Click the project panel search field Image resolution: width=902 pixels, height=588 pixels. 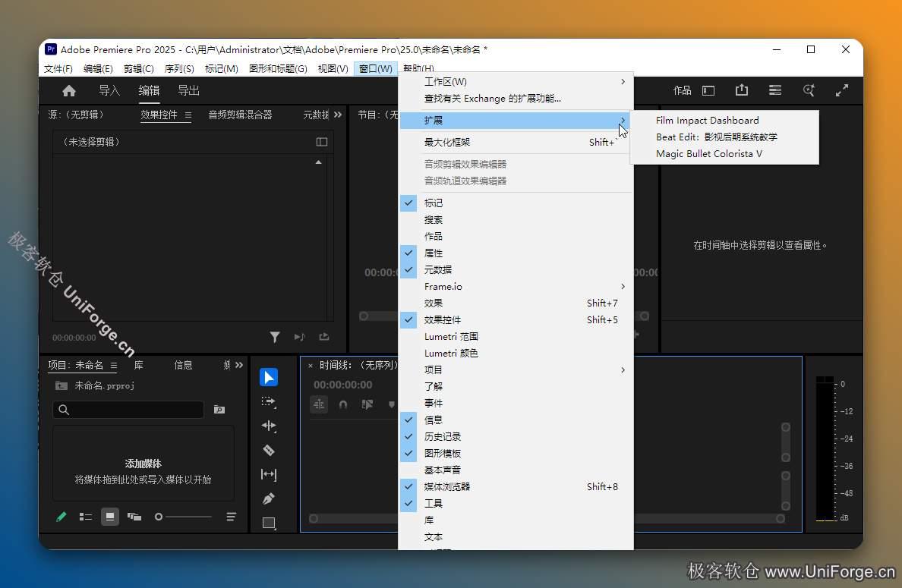click(x=128, y=409)
